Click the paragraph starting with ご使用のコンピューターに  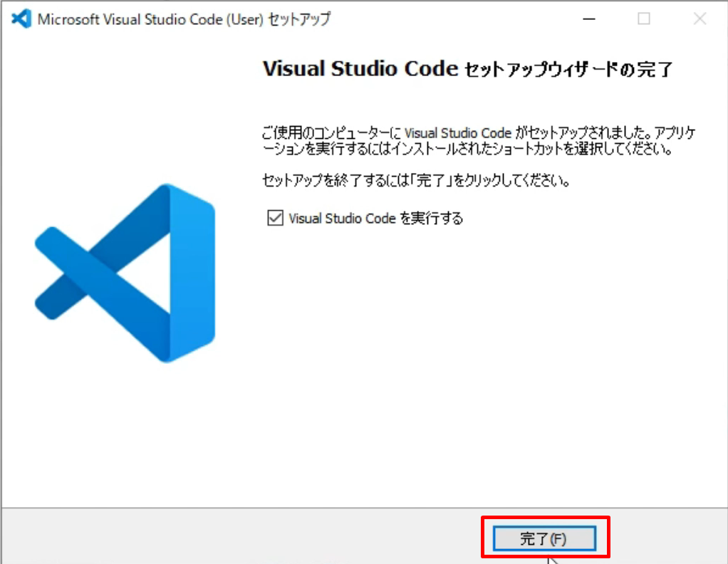[479, 141]
